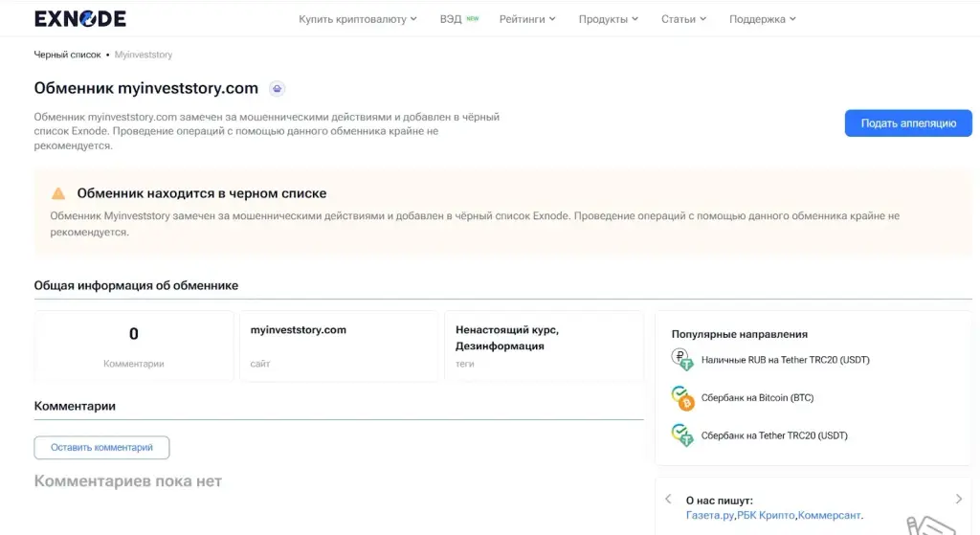This screenshot has width=980, height=535.
Task: Click the badge icon next to myinveststory.com title
Action: point(277,89)
